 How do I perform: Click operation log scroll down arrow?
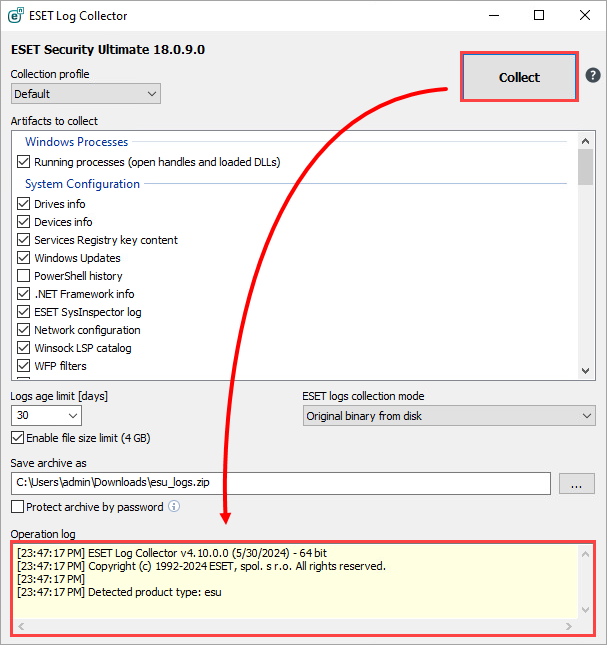click(x=586, y=610)
